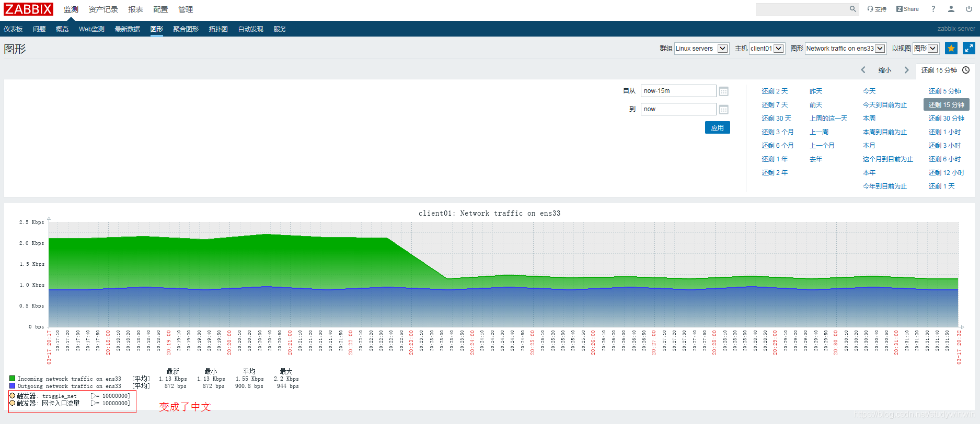Click green Incoming network traffic legend swatch
Viewport: 980px width, 424px height.
point(12,378)
